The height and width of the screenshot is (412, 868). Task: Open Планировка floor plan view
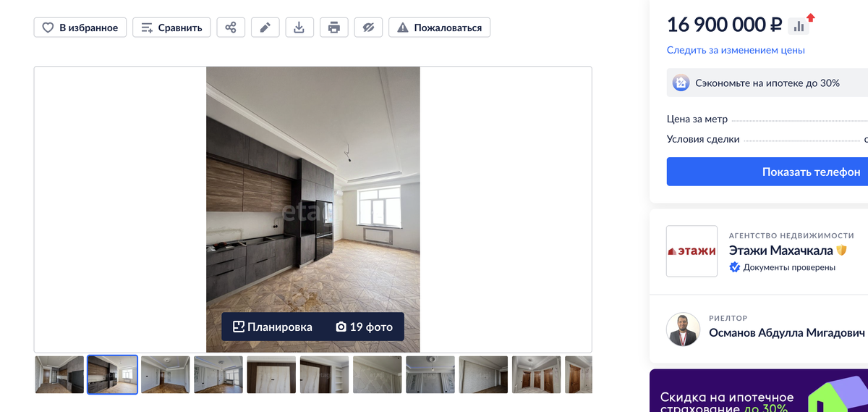click(273, 327)
